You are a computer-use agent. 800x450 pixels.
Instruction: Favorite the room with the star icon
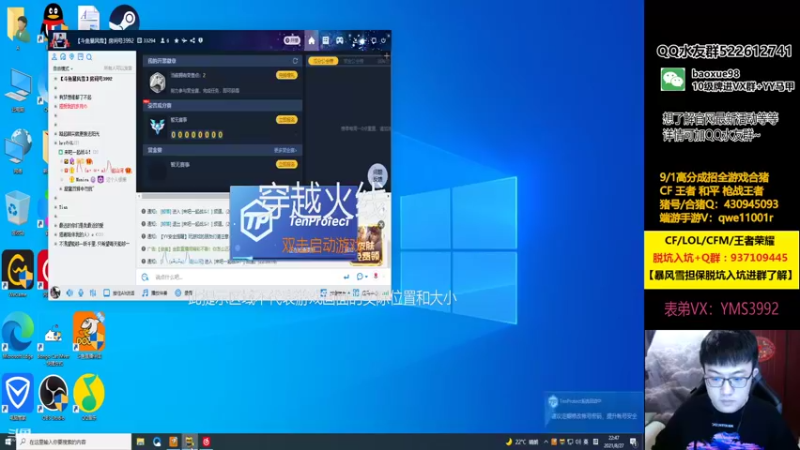pyautogui.click(x=177, y=40)
